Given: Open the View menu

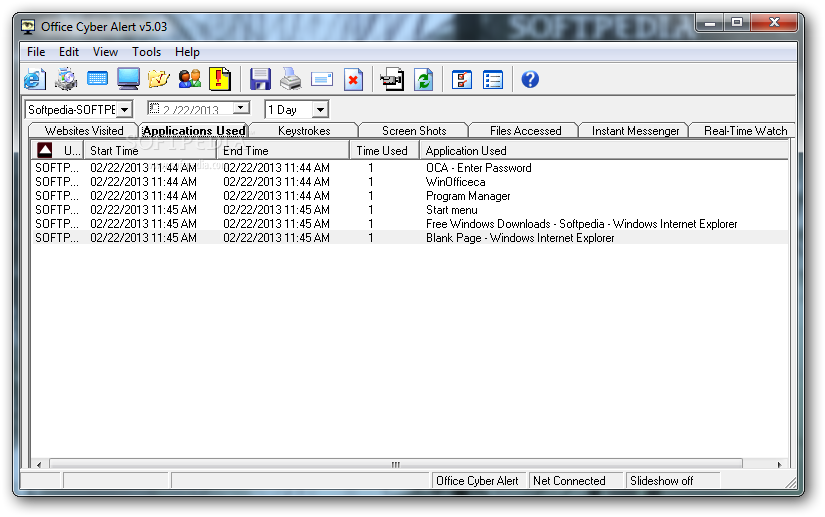Looking at the screenshot, I should point(105,52).
